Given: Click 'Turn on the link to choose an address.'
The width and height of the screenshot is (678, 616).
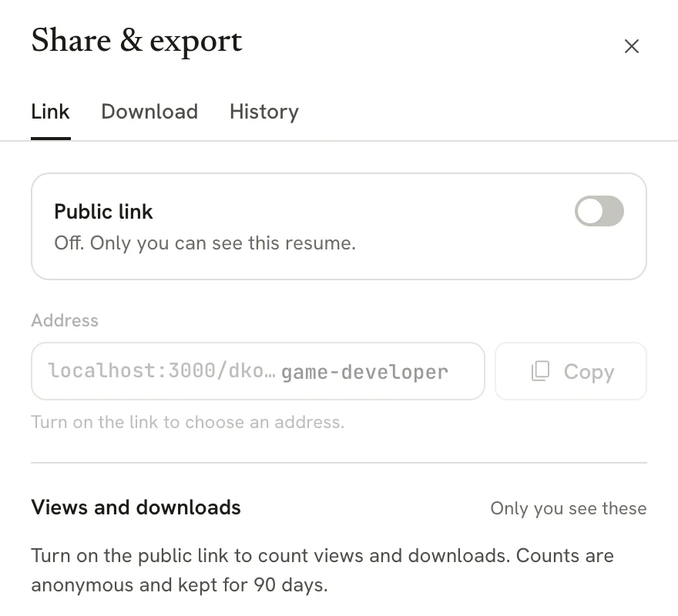Looking at the screenshot, I should tap(188, 422).
